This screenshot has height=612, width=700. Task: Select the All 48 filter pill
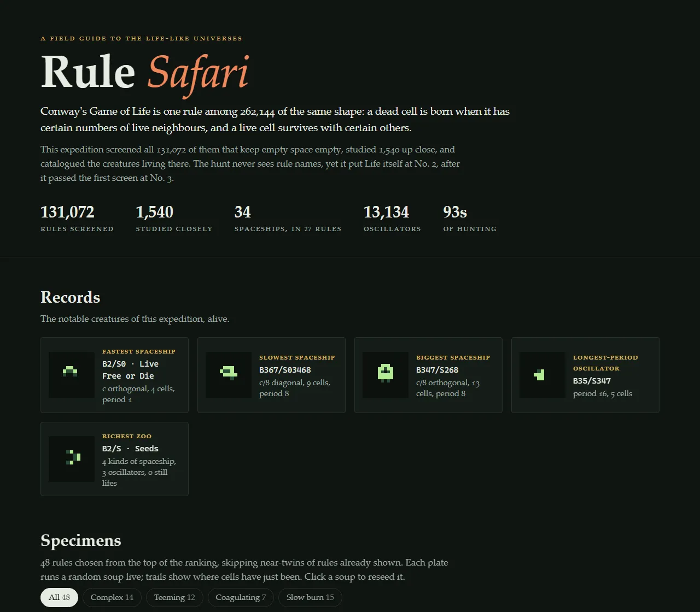click(x=59, y=597)
